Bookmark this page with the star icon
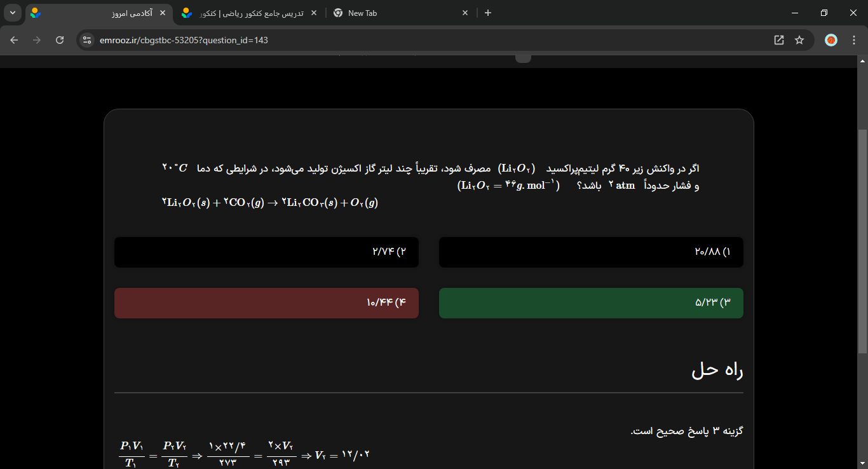Screen dimensions: 868x469 click(799, 40)
